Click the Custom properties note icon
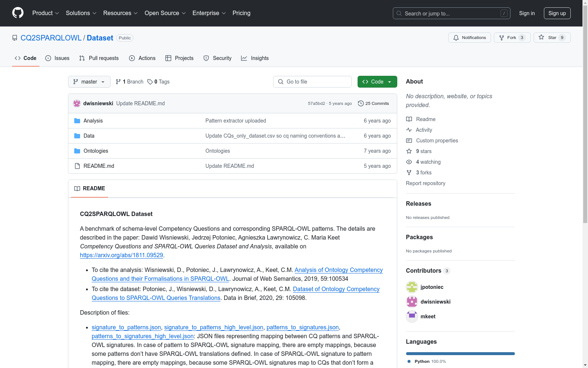 pyautogui.click(x=409, y=141)
